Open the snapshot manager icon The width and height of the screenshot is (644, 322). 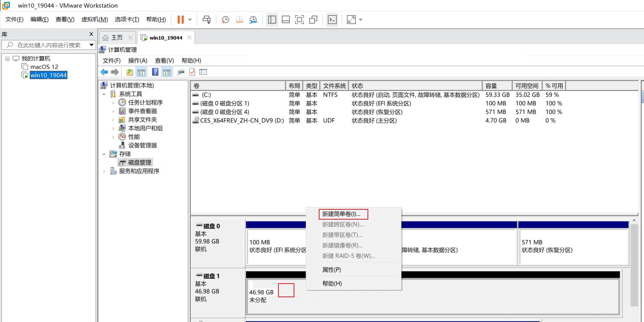tap(253, 20)
